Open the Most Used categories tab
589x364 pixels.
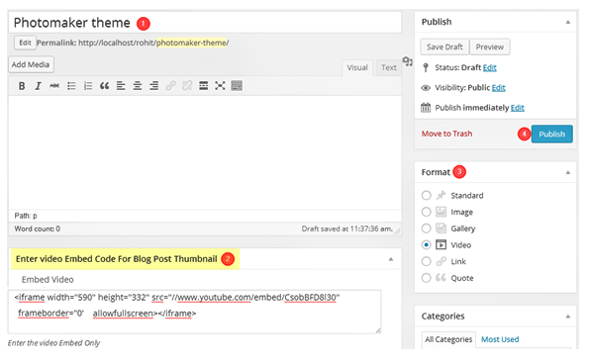click(500, 339)
